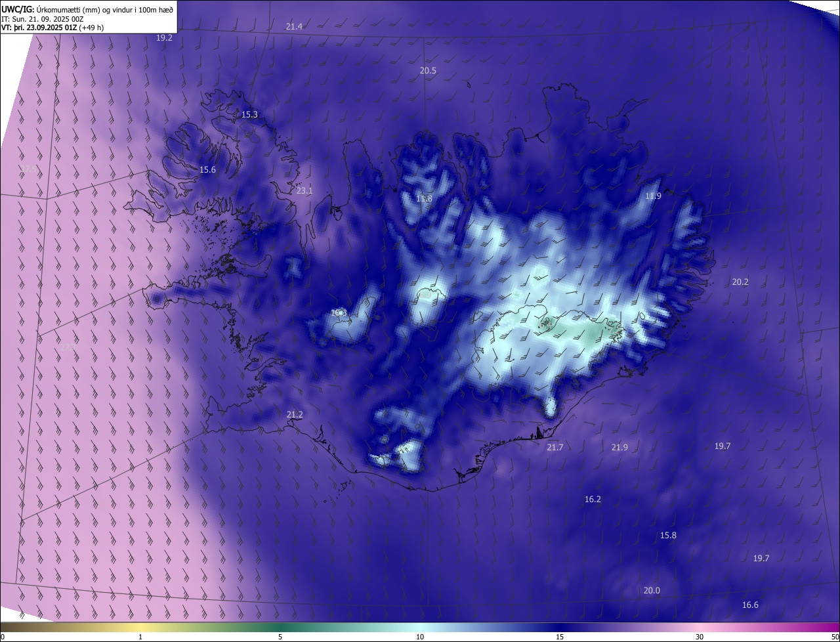Click the map value label 20.2
Image resolution: width=840 pixels, height=642 pixels.
pyautogui.click(x=740, y=282)
